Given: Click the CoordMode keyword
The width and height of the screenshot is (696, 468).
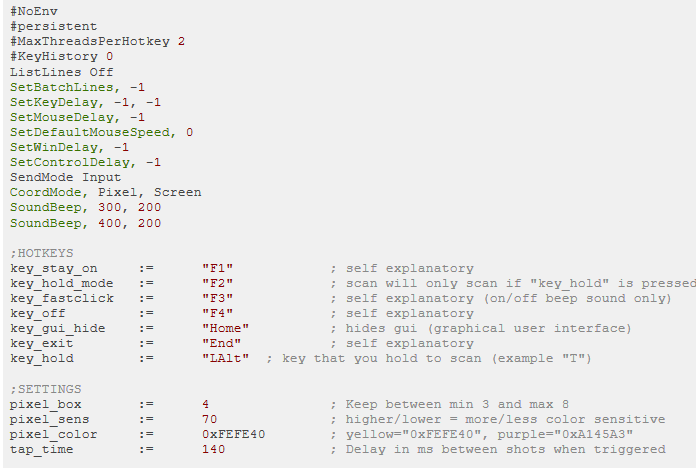Looking at the screenshot, I should pyautogui.click(x=46, y=192).
